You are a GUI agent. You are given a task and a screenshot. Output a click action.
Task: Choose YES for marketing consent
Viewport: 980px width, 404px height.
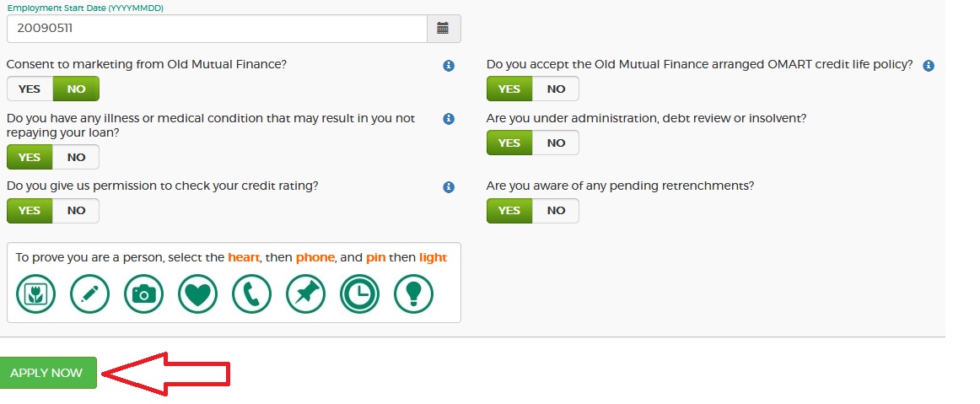point(30,89)
